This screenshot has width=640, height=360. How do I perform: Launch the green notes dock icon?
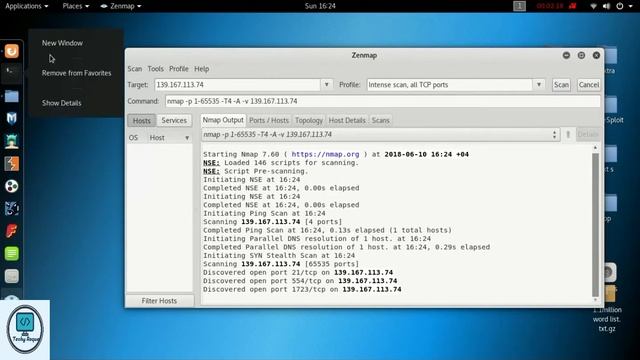point(11,253)
